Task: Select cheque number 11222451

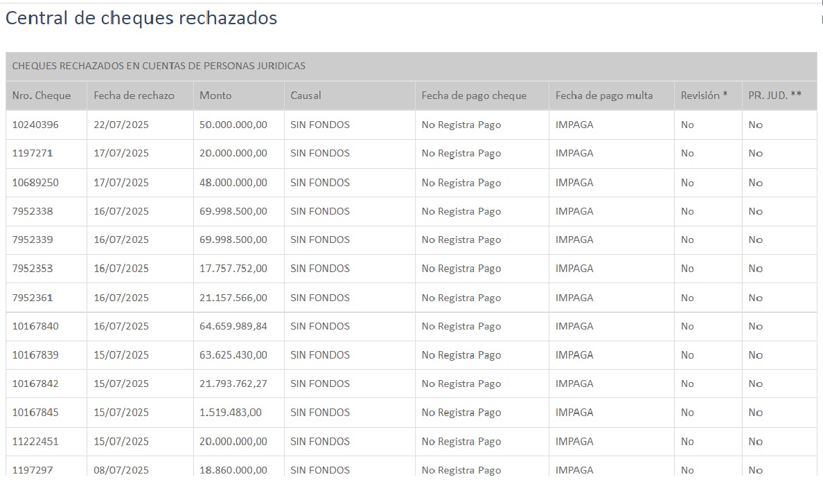Action: [35, 442]
